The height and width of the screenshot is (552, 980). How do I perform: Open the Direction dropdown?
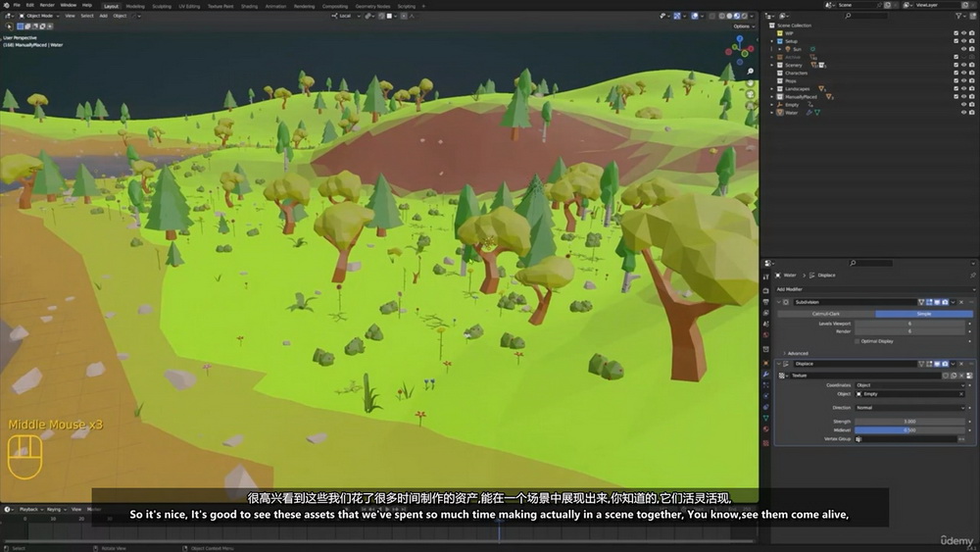pos(910,408)
